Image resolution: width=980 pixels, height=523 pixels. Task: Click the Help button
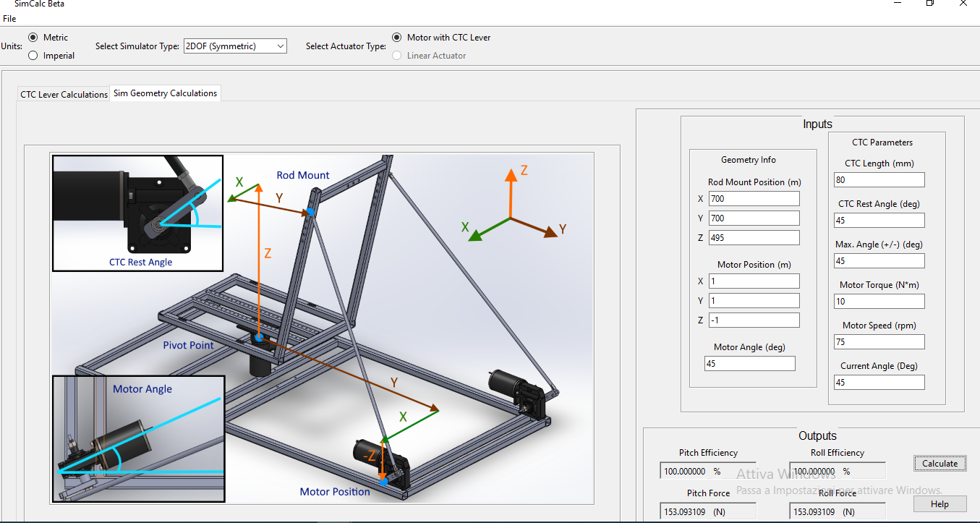tap(939, 504)
